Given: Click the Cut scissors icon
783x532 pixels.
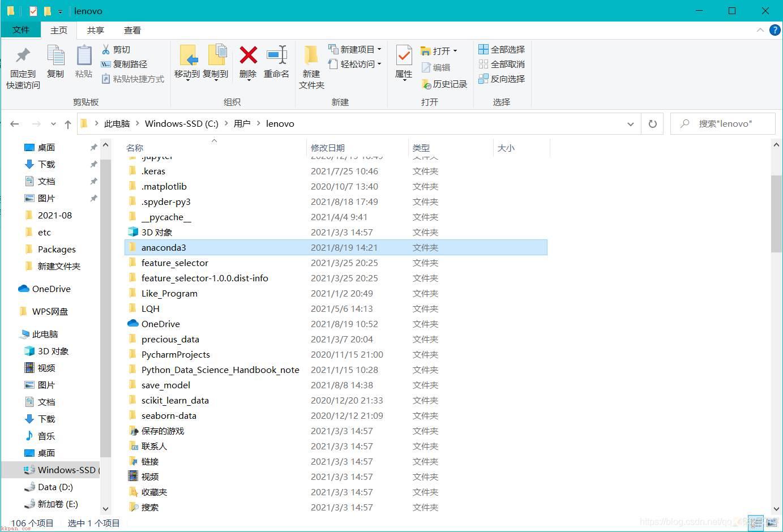Looking at the screenshot, I should click(x=105, y=49).
